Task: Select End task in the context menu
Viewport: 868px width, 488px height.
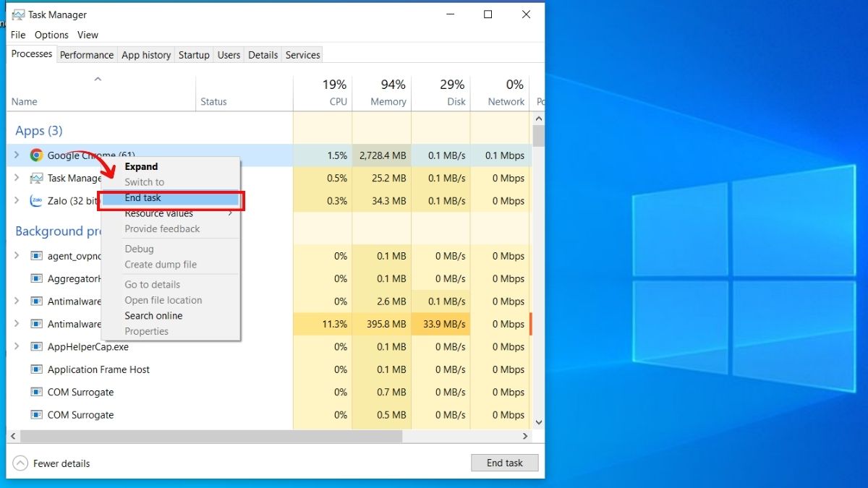Action: (171, 198)
